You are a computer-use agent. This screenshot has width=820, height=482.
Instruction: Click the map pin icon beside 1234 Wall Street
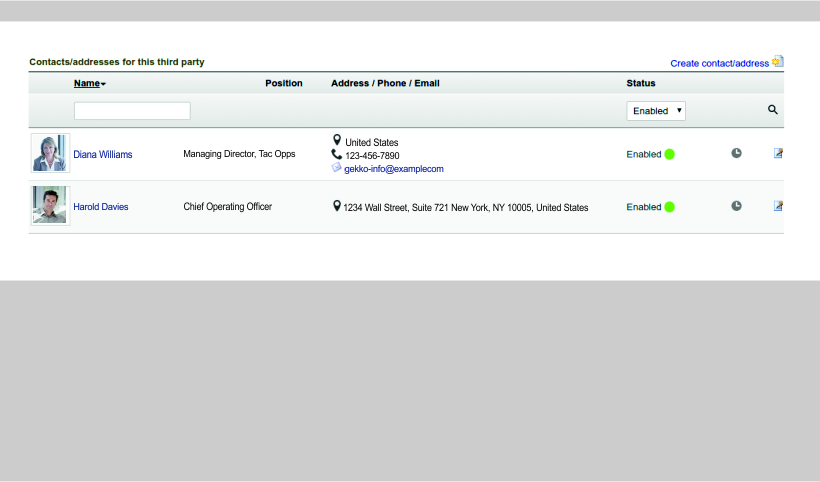(337, 206)
